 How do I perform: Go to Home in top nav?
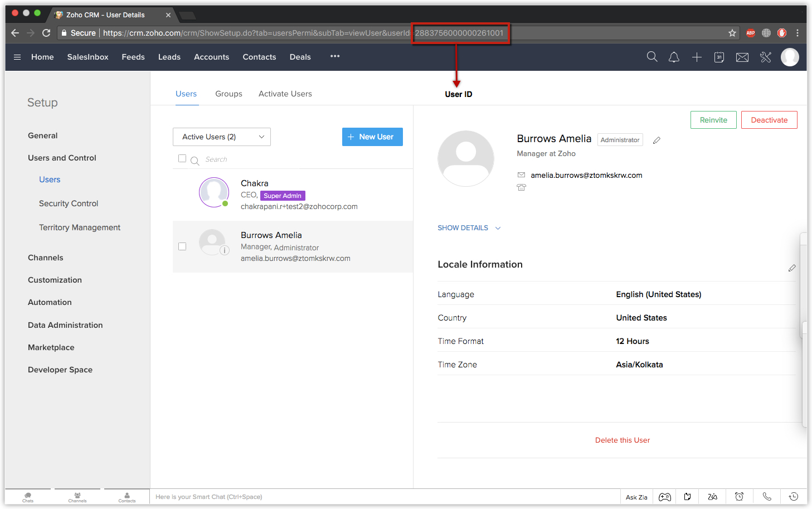point(42,57)
